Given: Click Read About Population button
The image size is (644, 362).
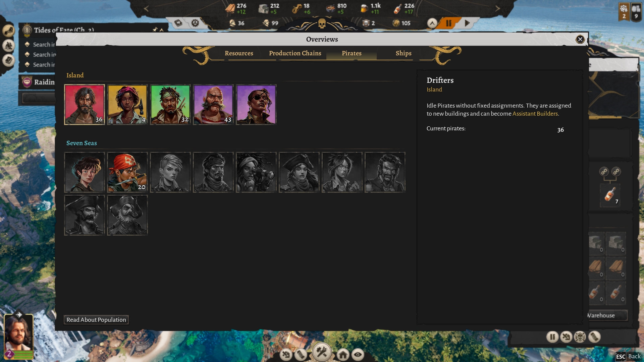Looking at the screenshot, I should [x=96, y=320].
